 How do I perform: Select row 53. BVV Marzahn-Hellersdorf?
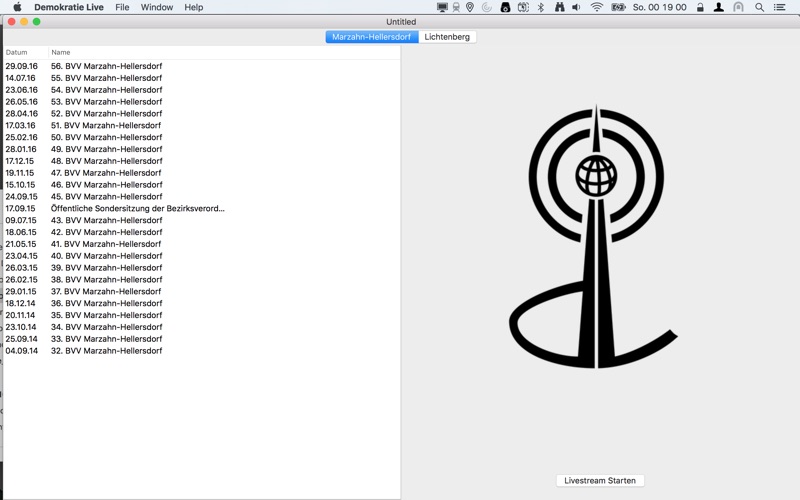(x=202, y=102)
